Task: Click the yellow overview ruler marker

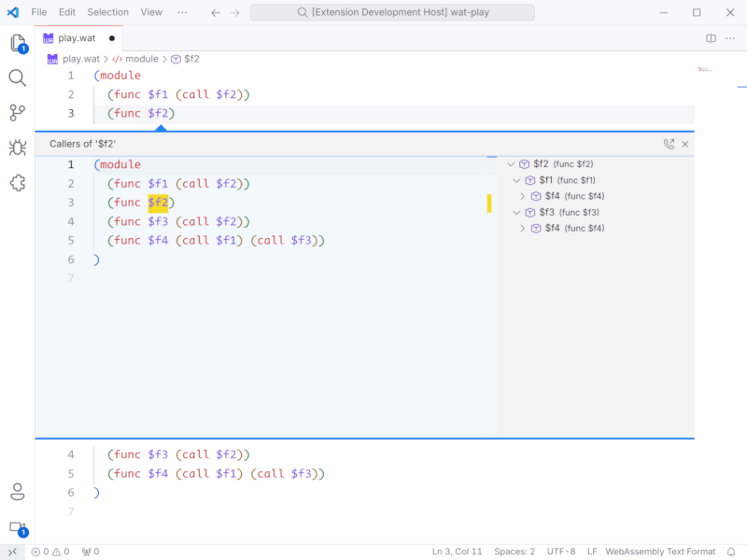Action: 489,203
